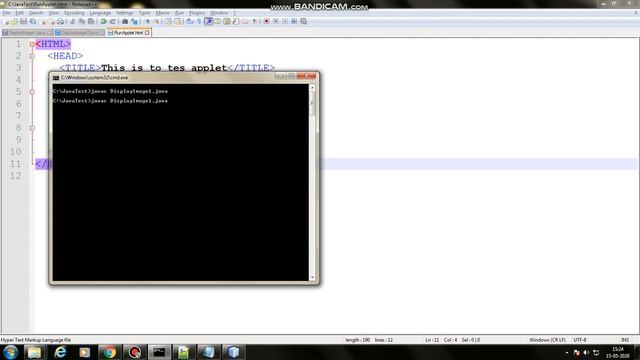Screen dimensions: 640x360
Task: Open the Windows Start menu
Action: coord(10,352)
